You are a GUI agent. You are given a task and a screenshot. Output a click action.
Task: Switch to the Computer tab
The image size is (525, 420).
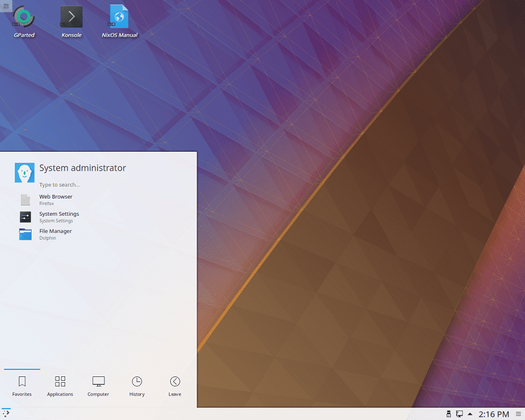click(x=98, y=386)
